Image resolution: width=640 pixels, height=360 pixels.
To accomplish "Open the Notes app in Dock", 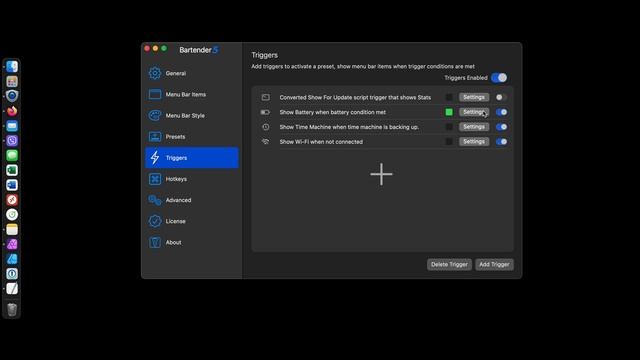I will tap(12, 229).
